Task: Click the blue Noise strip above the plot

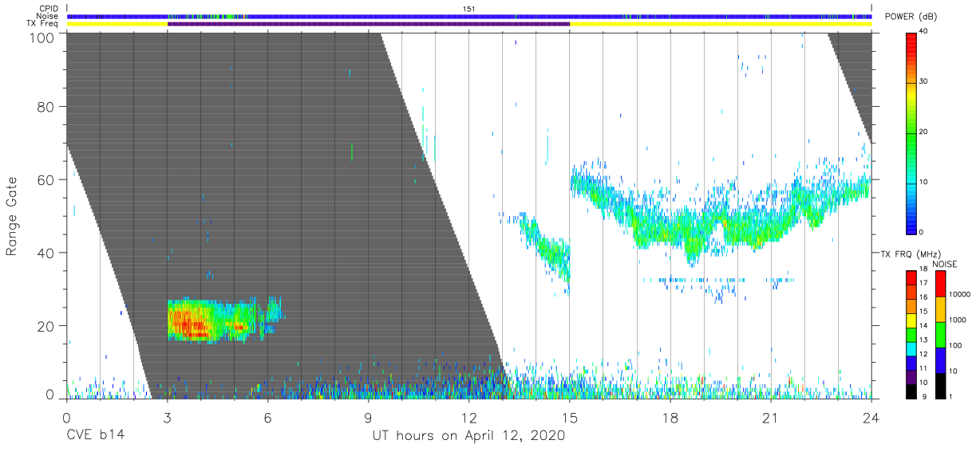Action: 469,17
